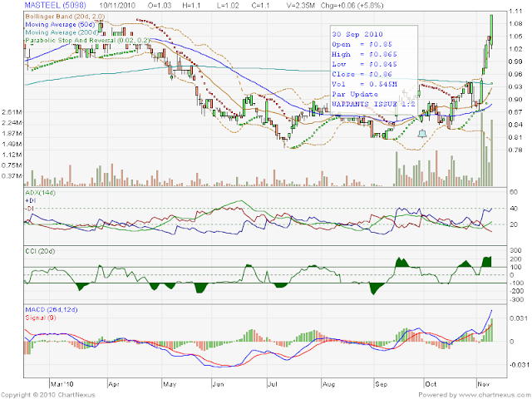The image size is (532, 399).
Task: Select the L=1.02 low value
Action: tap(228, 6)
